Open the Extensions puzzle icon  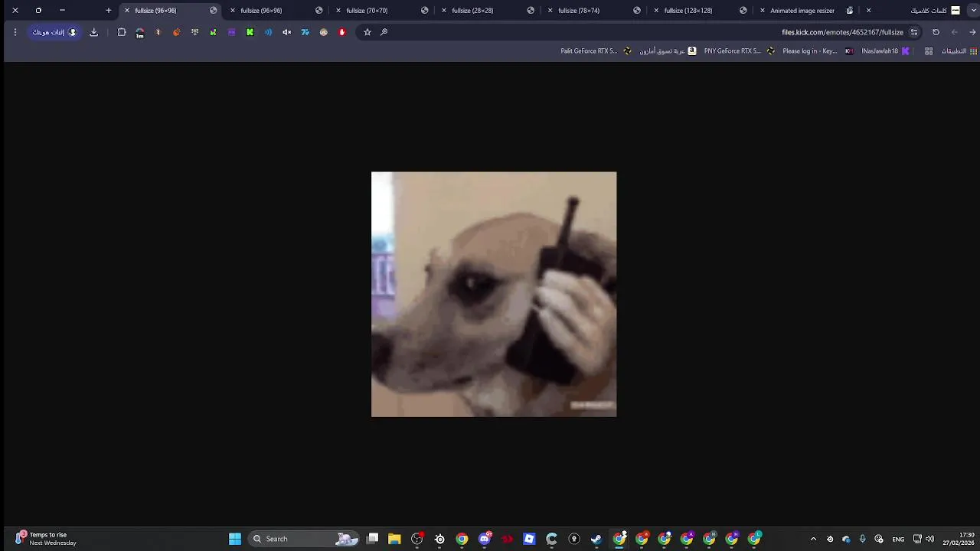pyautogui.click(x=121, y=32)
